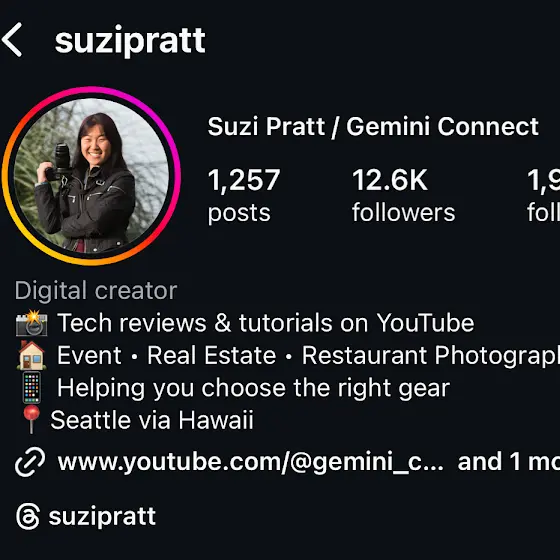
Task: View story via gradient profile ring
Action: pyautogui.click(x=91, y=176)
